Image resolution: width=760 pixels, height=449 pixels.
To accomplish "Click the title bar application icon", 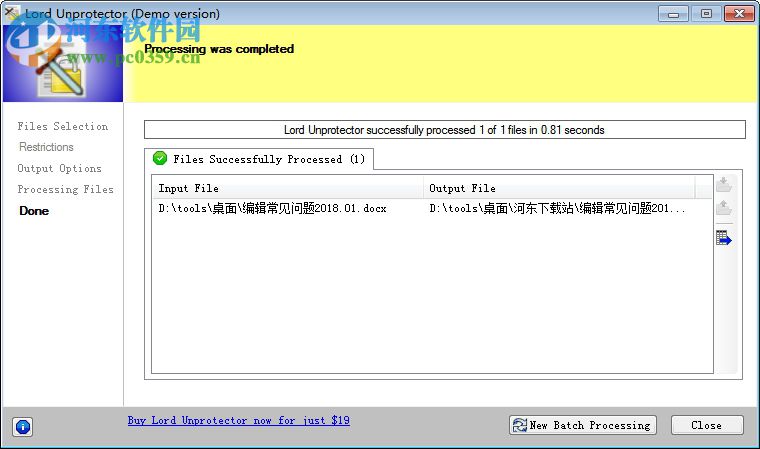I will click(x=11, y=13).
